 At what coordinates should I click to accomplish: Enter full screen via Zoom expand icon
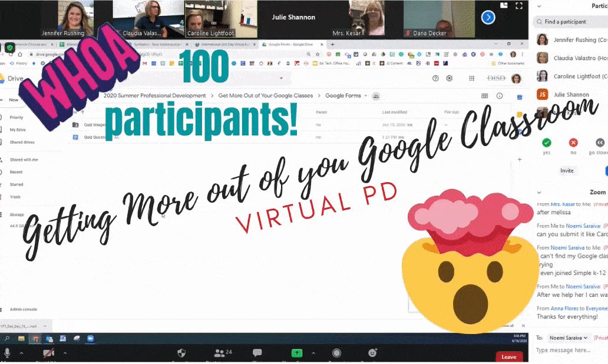[519, 5]
